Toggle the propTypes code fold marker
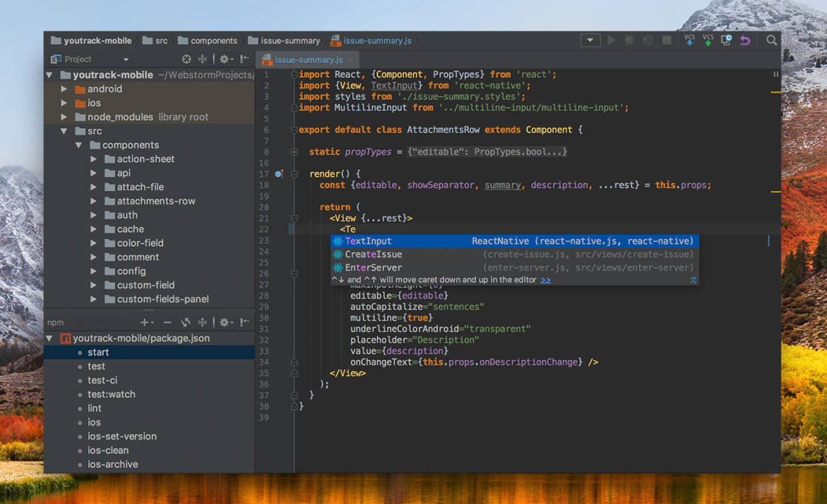The height and width of the screenshot is (504, 827). [294, 152]
